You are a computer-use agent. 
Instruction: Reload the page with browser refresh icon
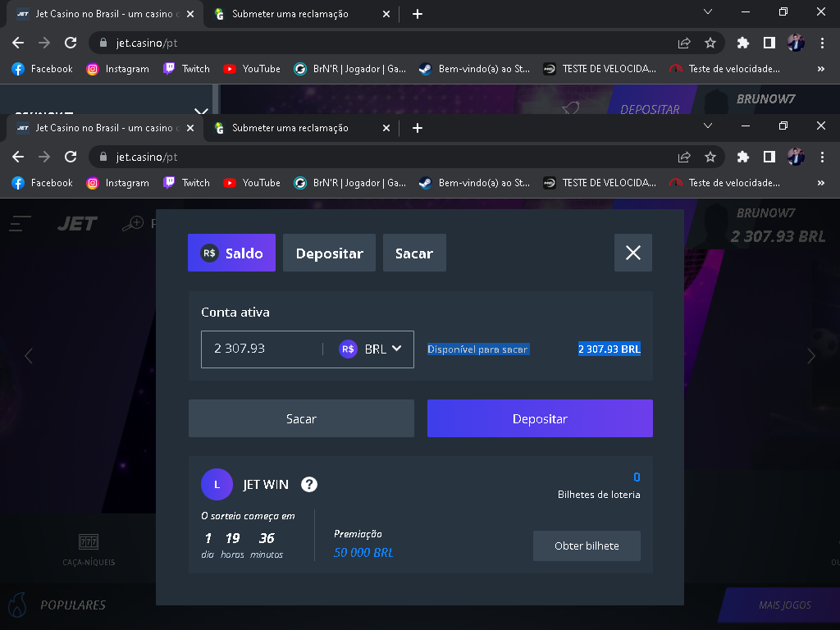[71, 157]
